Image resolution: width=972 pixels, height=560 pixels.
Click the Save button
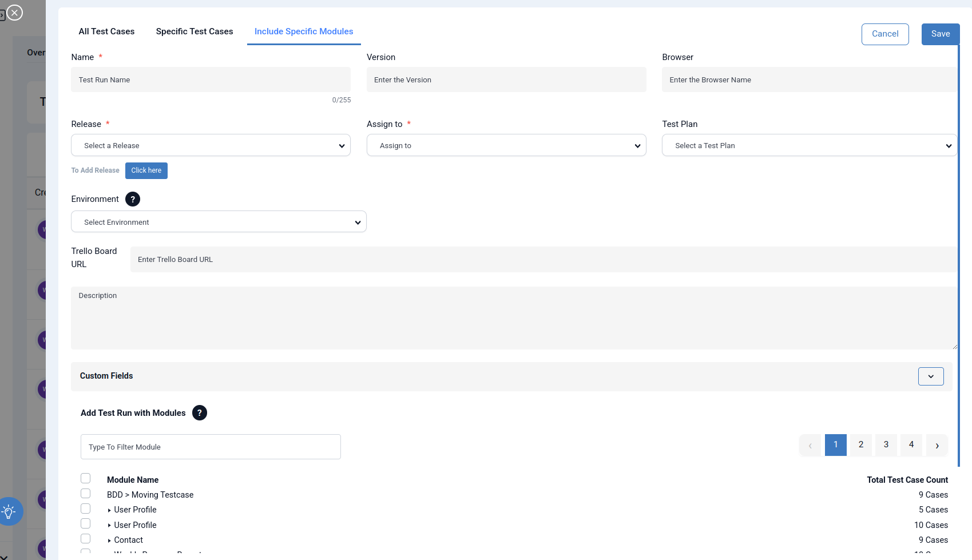pyautogui.click(x=941, y=34)
